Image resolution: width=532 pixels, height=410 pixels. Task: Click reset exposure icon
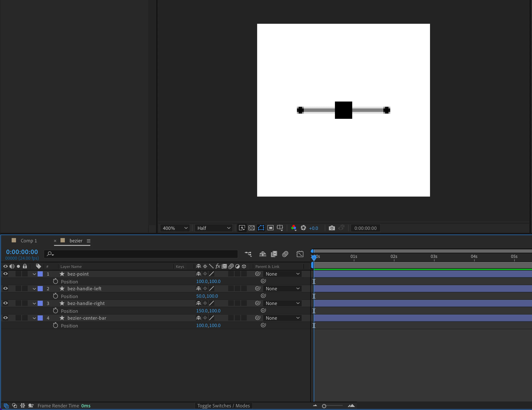[303, 228]
